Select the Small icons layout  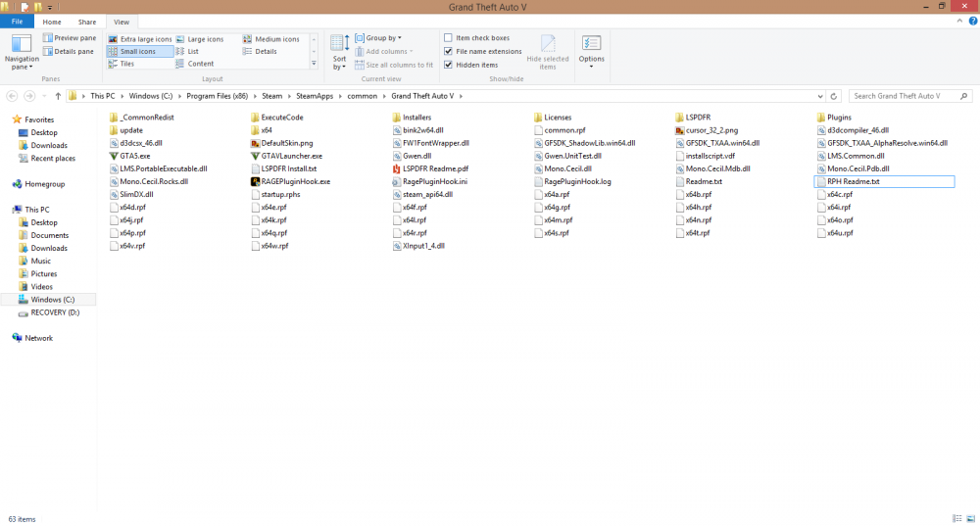coord(139,51)
